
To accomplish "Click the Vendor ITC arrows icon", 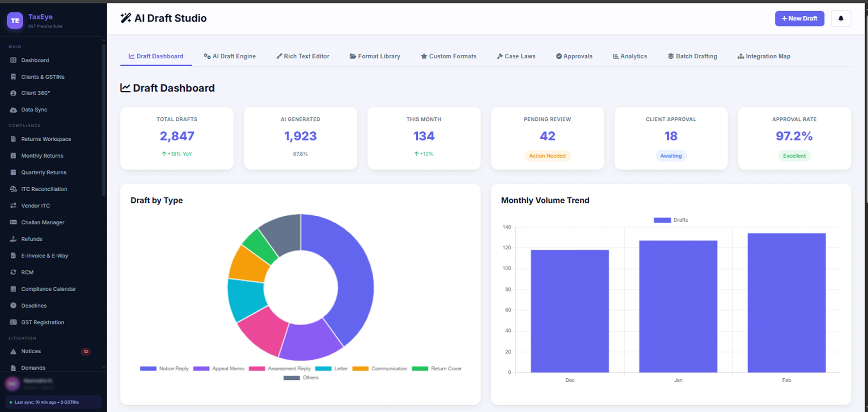I will [x=13, y=206].
